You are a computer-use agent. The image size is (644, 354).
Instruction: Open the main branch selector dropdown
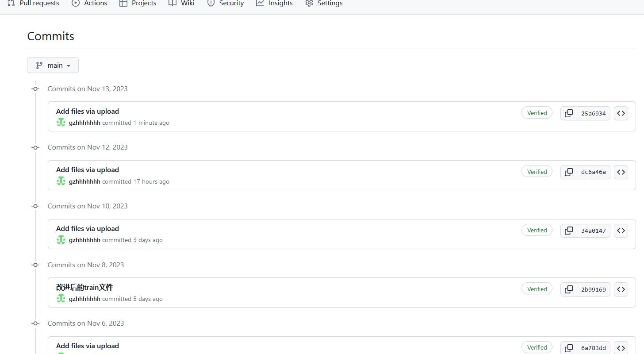[x=53, y=65]
